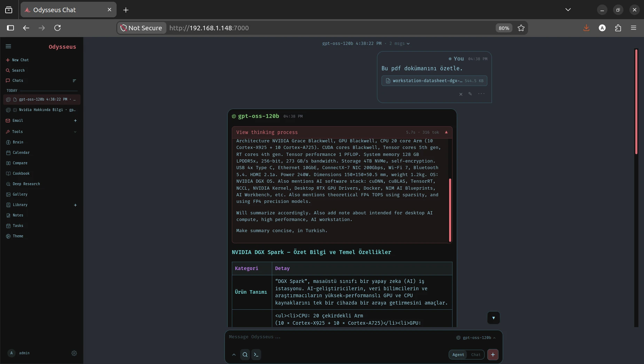Viewport: 644px width, 364px height.
Task: Switch to Agent mode
Action: [x=458, y=355]
